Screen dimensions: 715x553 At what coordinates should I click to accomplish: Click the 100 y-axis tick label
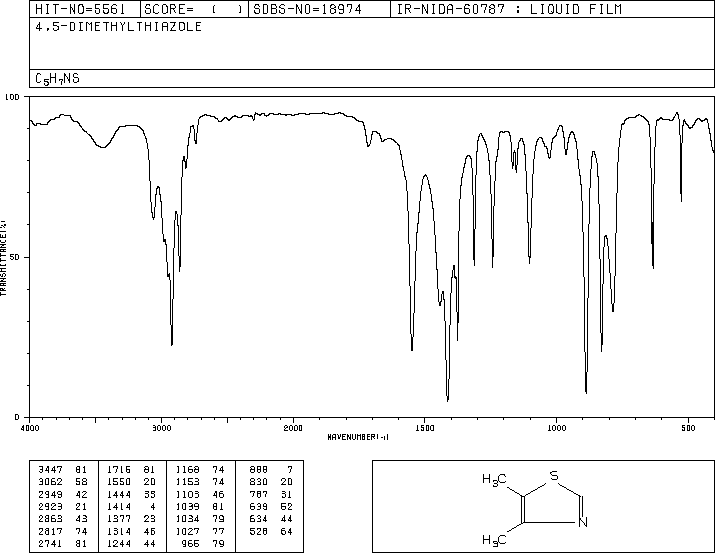12,97
